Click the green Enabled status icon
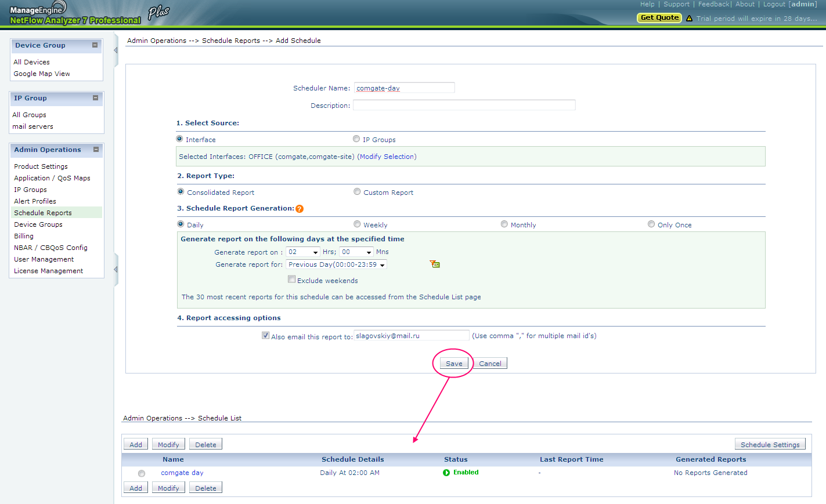The width and height of the screenshot is (826, 504). pyautogui.click(x=446, y=473)
